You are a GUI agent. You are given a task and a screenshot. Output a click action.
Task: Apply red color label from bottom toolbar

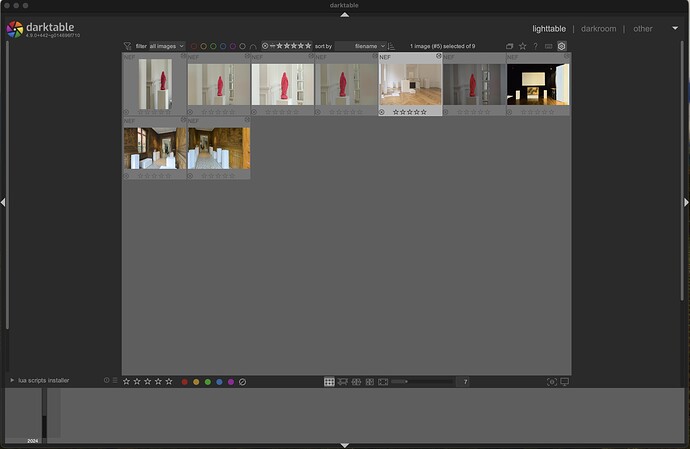(184, 382)
